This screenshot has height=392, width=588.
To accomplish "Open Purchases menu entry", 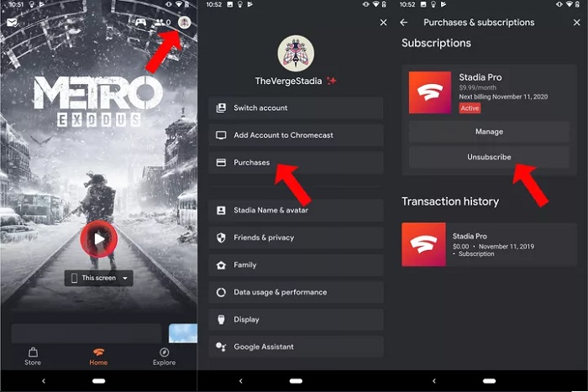I will coord(296,163).
